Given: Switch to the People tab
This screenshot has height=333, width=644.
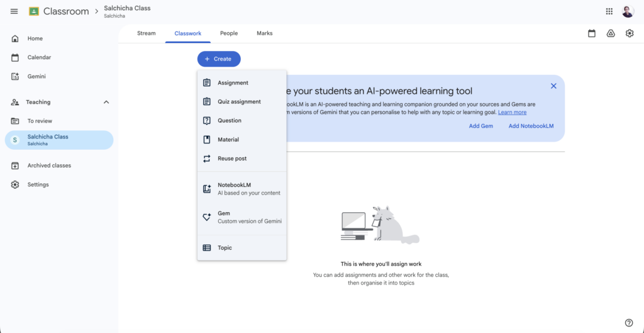Looking at the screenshot, I should pyautogui.click(x=229, y=33).
